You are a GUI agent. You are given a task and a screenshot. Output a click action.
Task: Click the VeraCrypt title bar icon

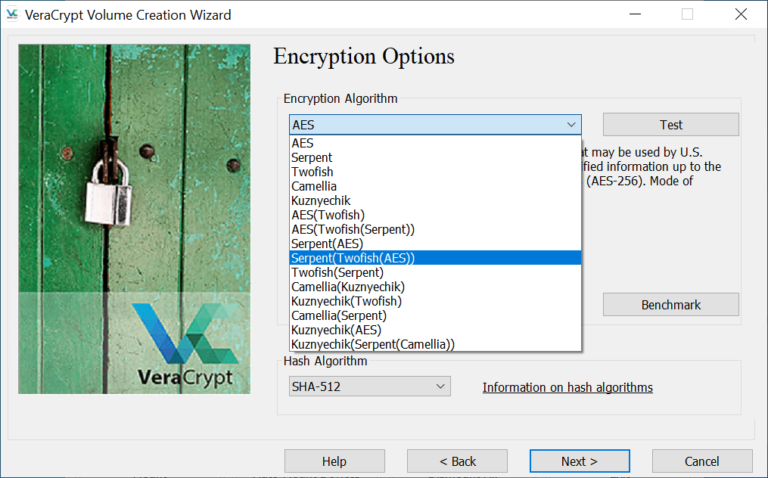pos(12,15)
